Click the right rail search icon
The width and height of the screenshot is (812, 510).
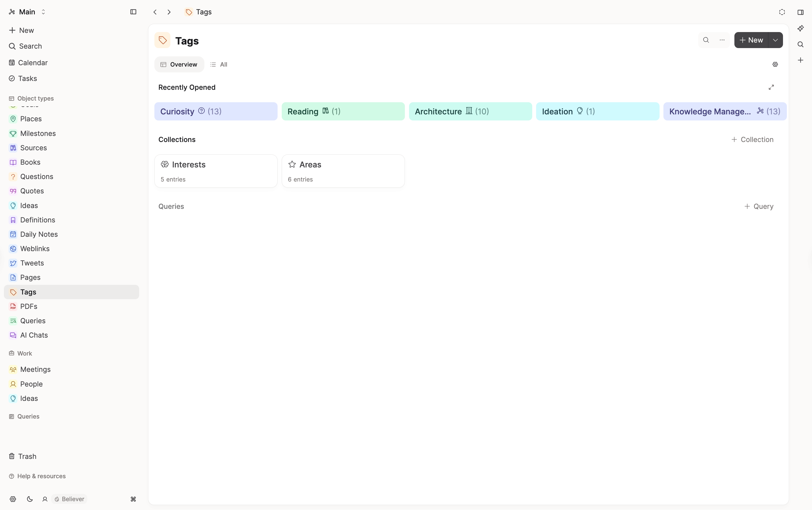(800, 44)
